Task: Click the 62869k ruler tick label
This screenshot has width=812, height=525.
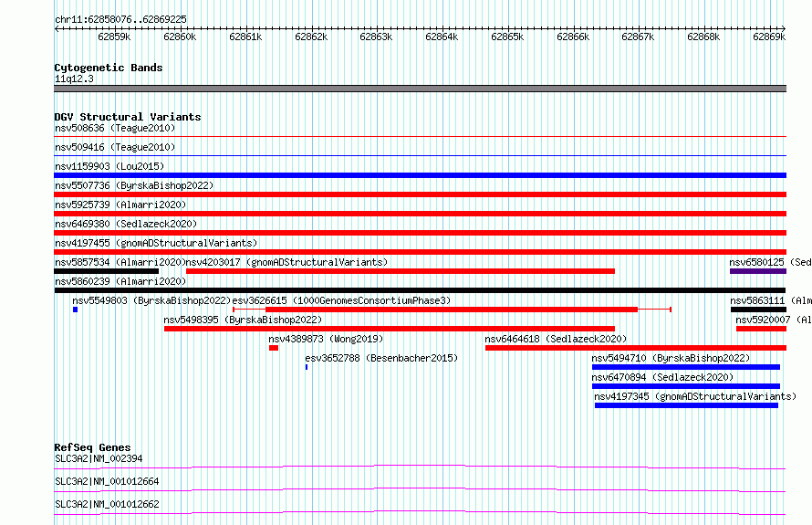Action: click(x=769, y=37)
